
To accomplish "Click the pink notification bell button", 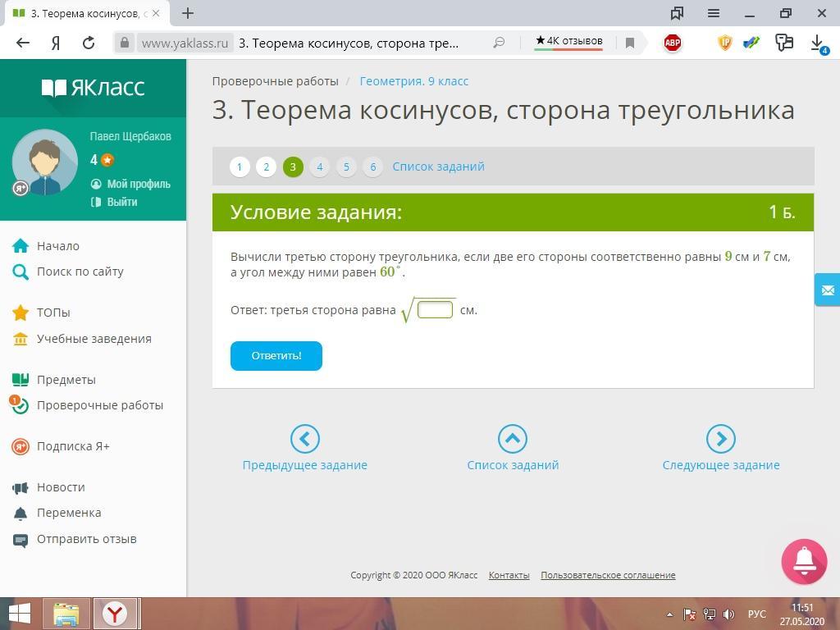I will tap(804, 561).
